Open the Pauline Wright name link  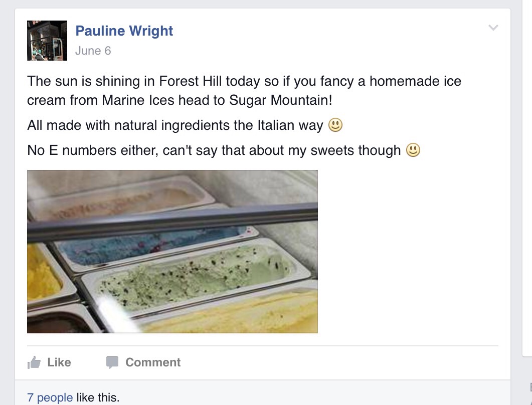[x=124, y=31]
